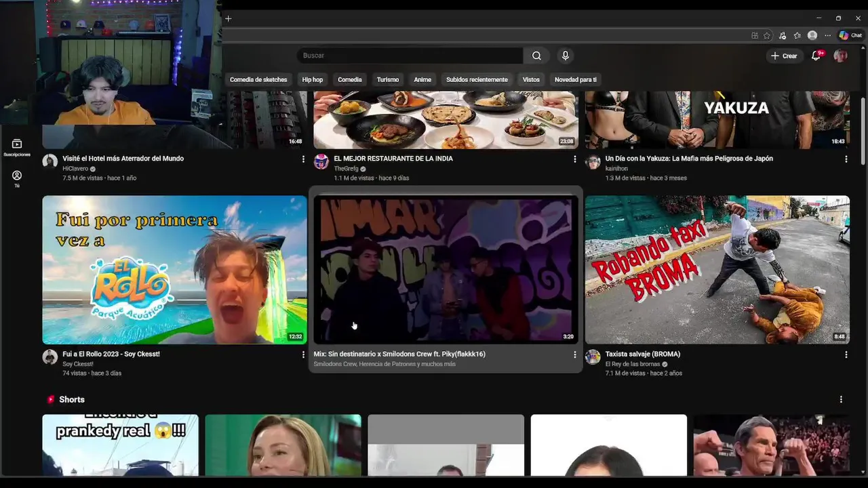Open kainihon channel avatar
Screen dimensions: 868x488
pos(593,161)
